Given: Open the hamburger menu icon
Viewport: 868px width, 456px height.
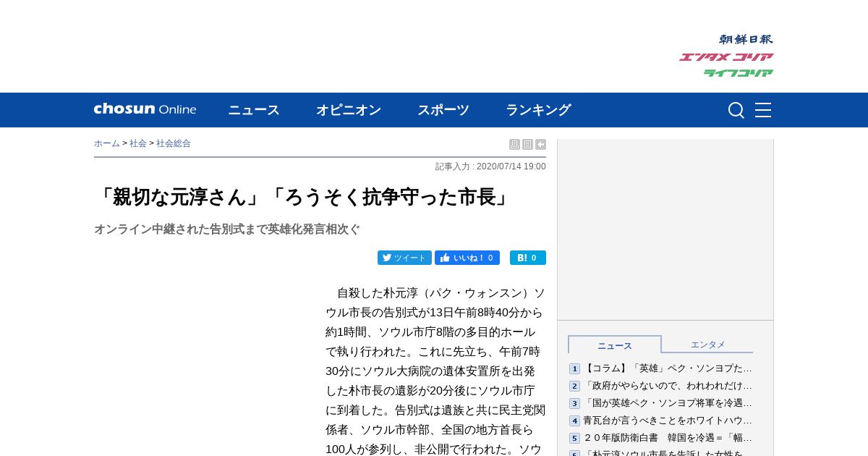Looking at the screenshot, I should tap(763, 110).
